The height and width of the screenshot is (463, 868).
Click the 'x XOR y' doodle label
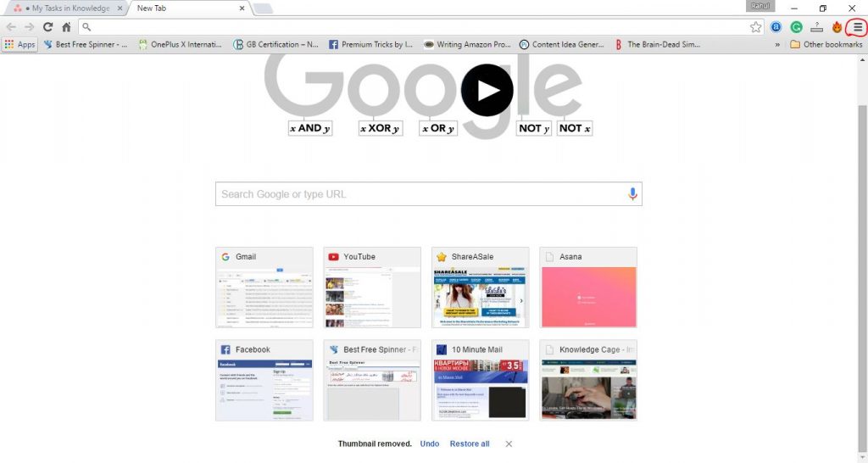click(381, 129)
